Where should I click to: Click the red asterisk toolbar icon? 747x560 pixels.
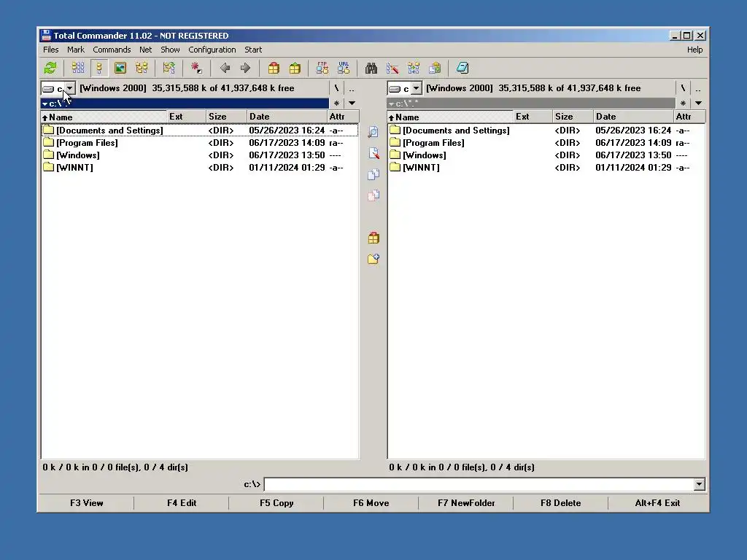pyautogui.click(x=196, y=68)
